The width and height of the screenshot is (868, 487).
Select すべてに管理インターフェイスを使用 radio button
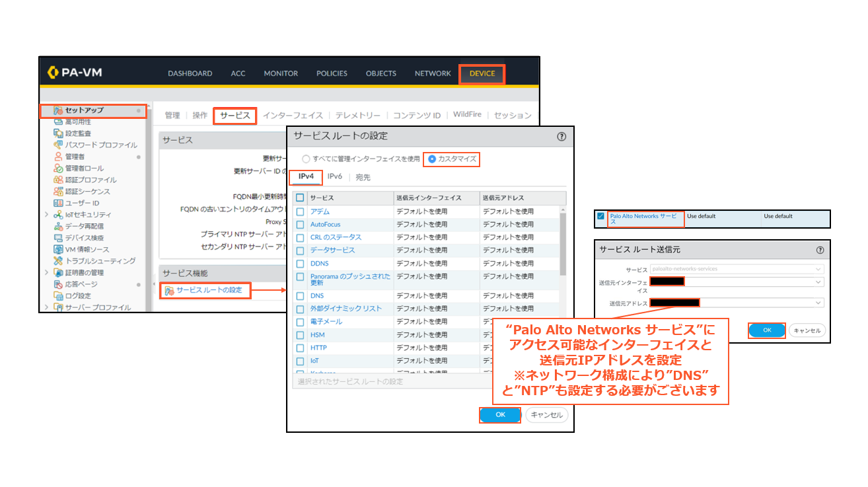coord(305,159)
